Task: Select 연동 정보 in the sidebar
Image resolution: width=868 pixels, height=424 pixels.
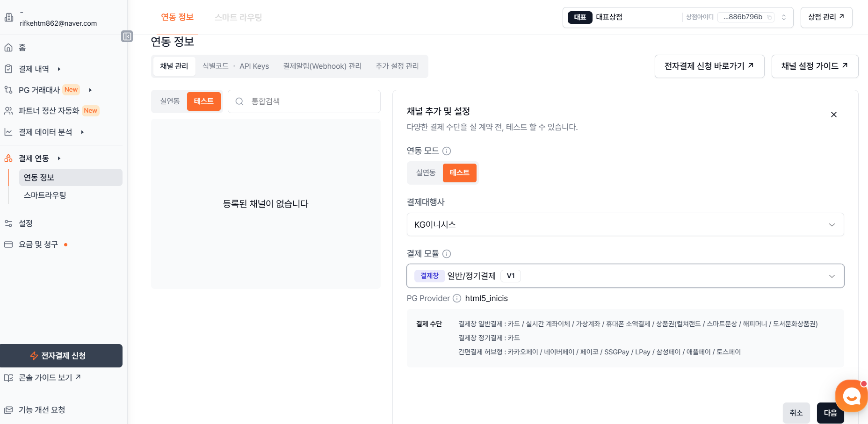Action: pyautogui.click(x=71, y=178)
